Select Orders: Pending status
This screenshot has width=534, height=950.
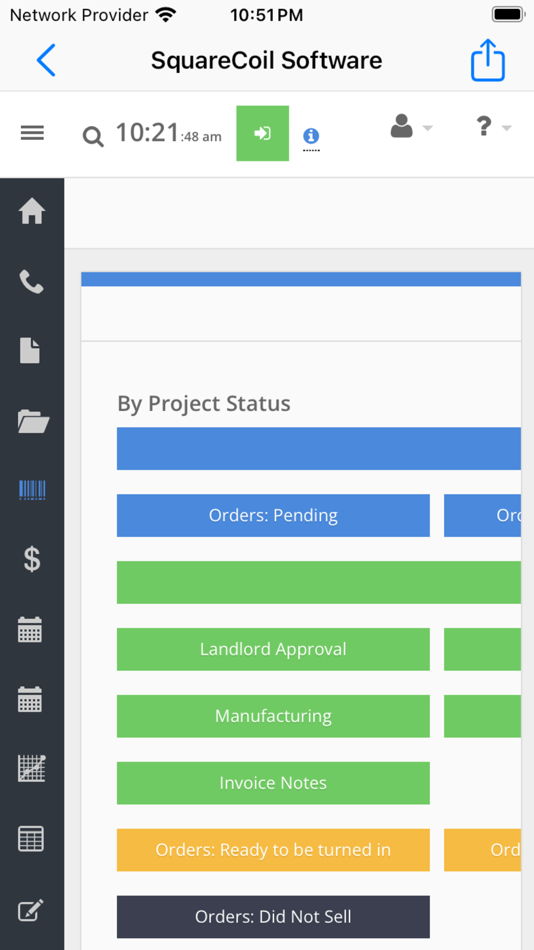tap(273, 516)
